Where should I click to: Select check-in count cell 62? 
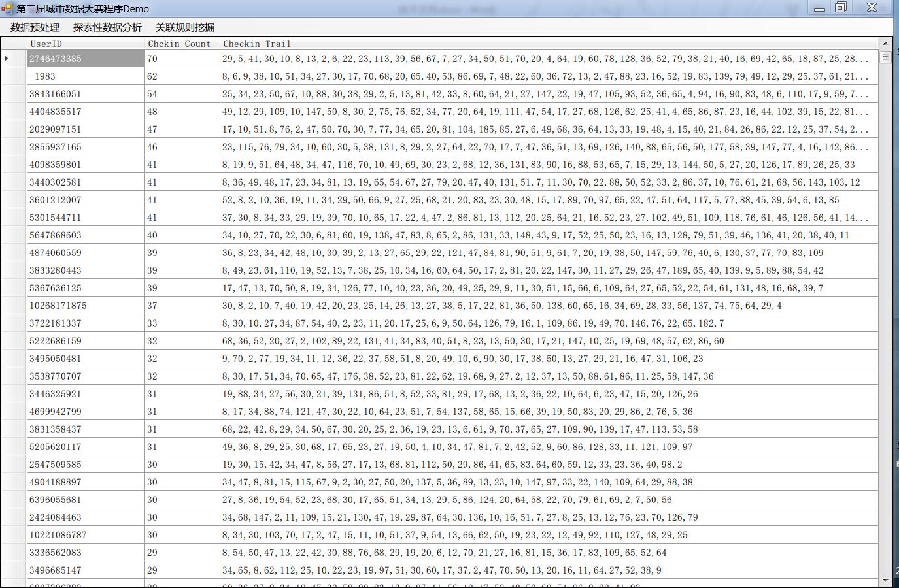(x=182, y=76)
